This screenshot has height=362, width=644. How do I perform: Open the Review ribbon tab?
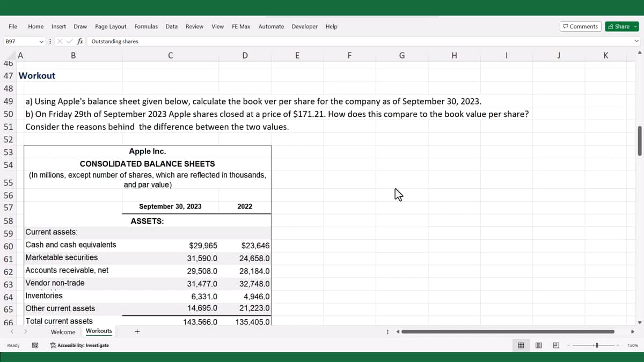pyautogui.click(x=194, y=26)
